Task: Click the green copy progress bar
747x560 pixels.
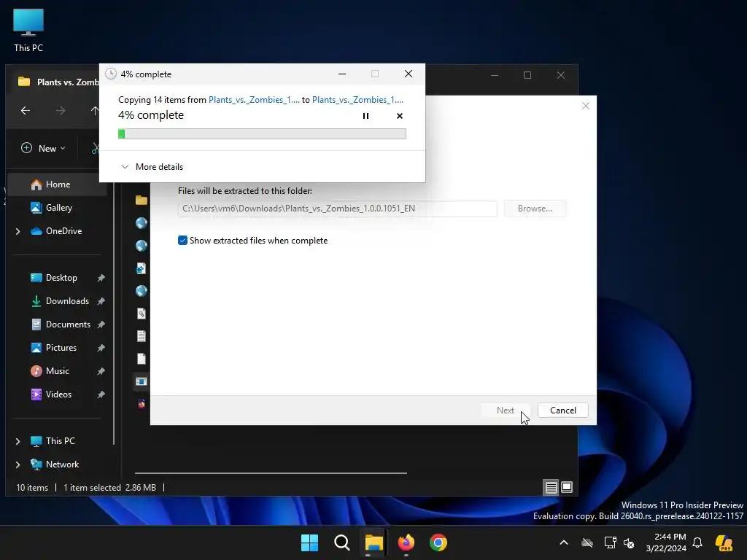Action: [262, 134]
